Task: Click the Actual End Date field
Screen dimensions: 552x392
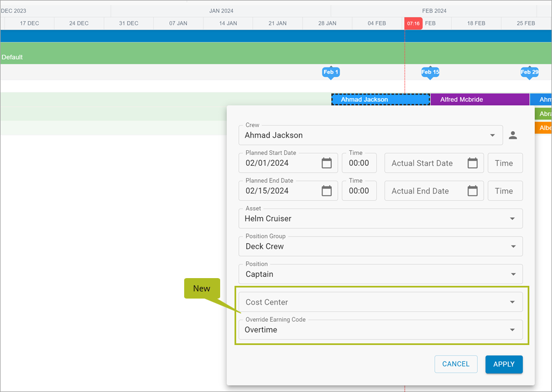Action: point(434,191)
